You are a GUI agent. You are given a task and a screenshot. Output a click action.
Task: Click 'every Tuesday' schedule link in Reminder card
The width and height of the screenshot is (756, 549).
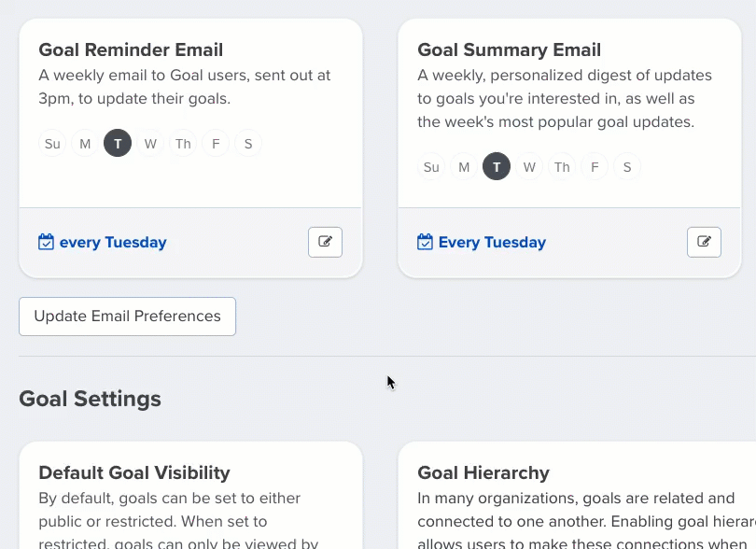tap(113, 243)
